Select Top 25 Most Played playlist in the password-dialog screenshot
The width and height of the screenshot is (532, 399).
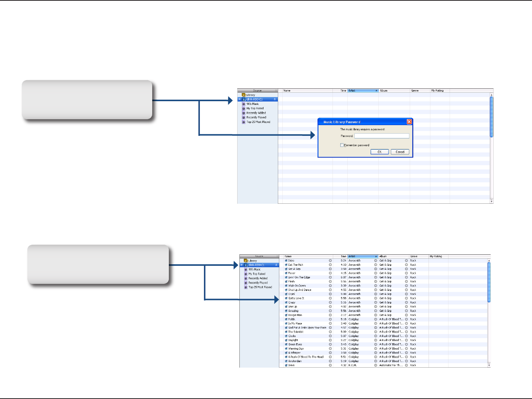(x=258, y=122)
